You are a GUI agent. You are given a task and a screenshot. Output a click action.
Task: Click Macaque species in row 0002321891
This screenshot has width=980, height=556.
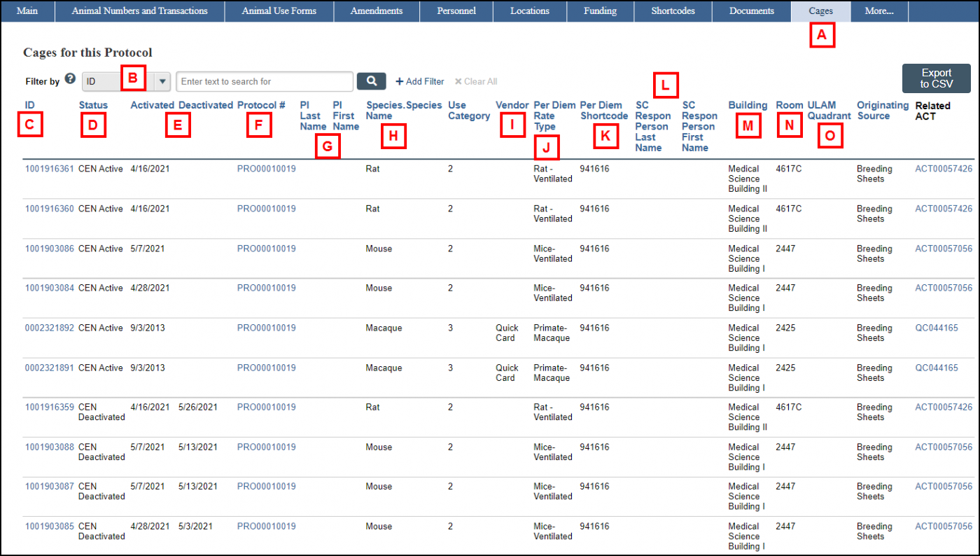[x=384, y=368]
